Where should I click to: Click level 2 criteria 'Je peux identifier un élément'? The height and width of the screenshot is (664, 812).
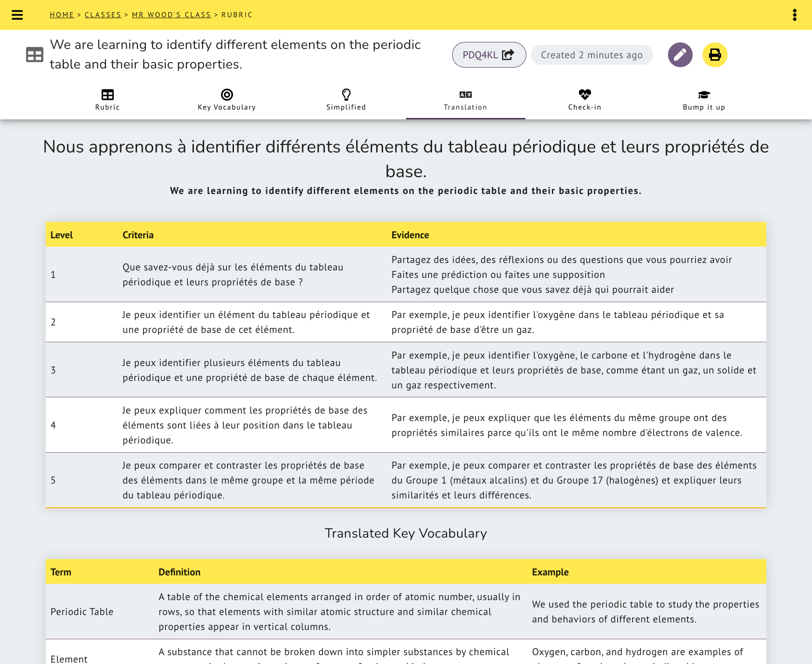246,322
